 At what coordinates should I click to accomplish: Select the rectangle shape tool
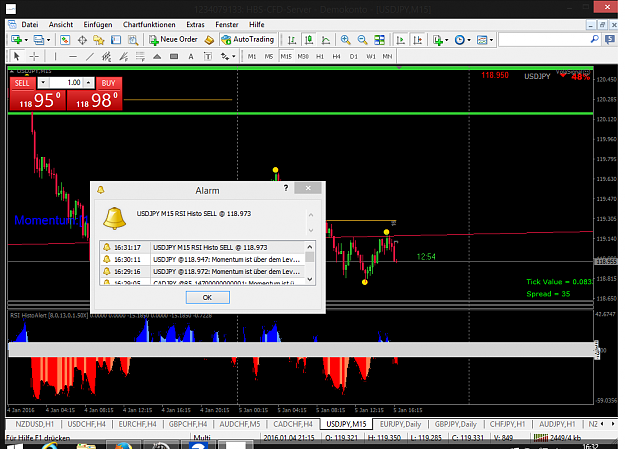[174, 57]
